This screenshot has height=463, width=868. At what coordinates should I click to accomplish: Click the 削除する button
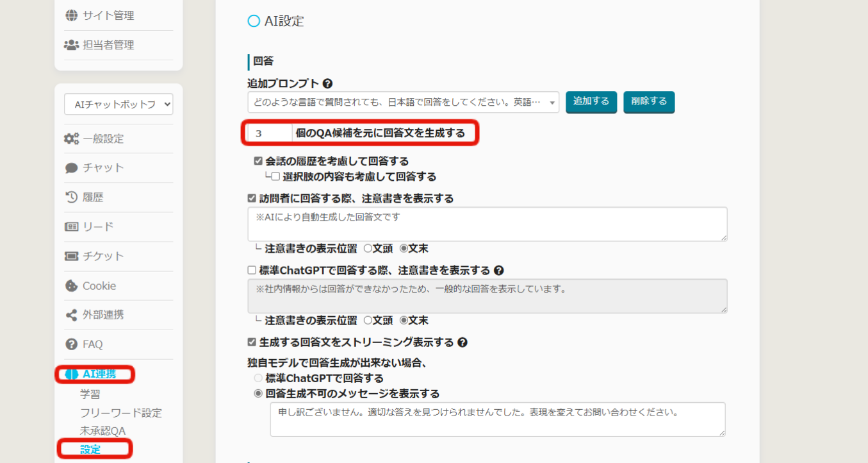(648, 101)
